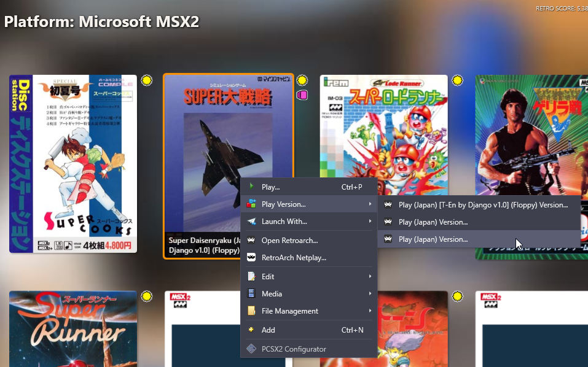This screenshot has width=588, height=367.
Task: Choose Add from the context menu
Action: tap(308, 330)
